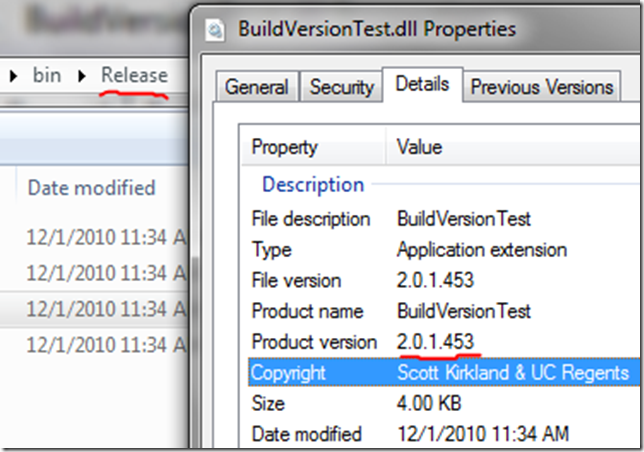Expand the arrow between bin and Release
Image resolution: width=644 pixels, height=452 pixels.
[82, 76]
